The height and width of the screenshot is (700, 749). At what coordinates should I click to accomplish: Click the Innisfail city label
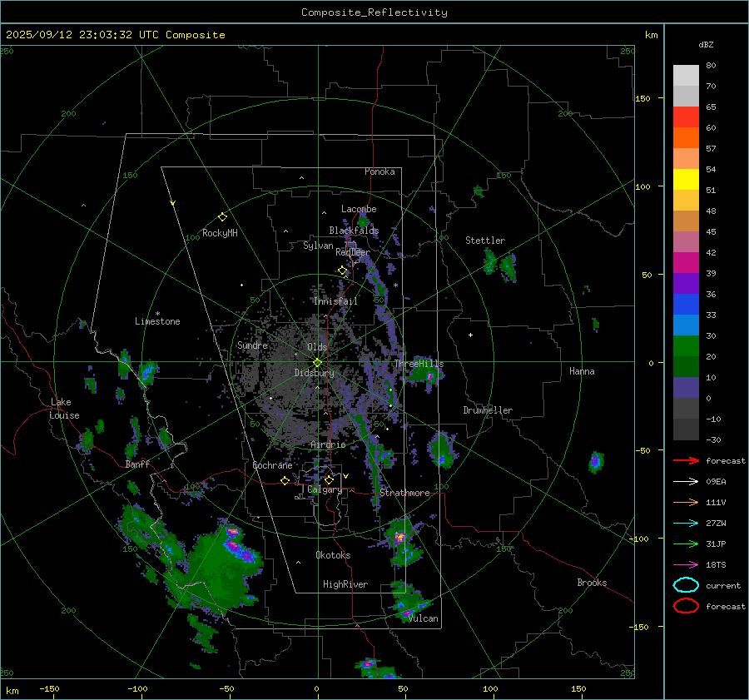click(x=335, y=301)
